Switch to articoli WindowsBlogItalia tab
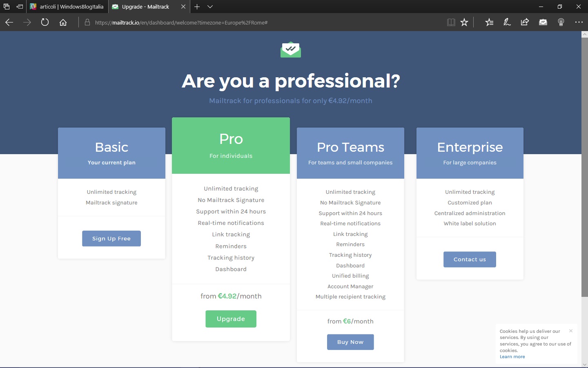The width and height of the screenshot is (588, 368). (x=67, y=7)
